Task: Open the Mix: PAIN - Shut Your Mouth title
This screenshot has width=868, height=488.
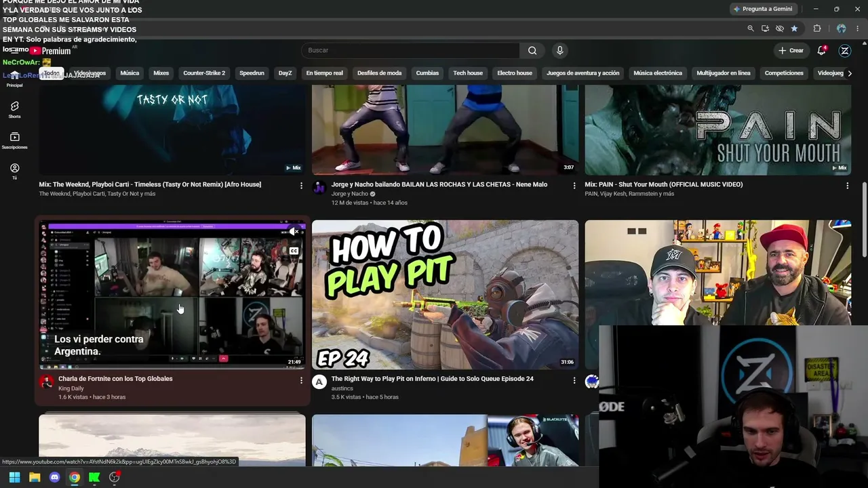Action: (x=664, y=184)
